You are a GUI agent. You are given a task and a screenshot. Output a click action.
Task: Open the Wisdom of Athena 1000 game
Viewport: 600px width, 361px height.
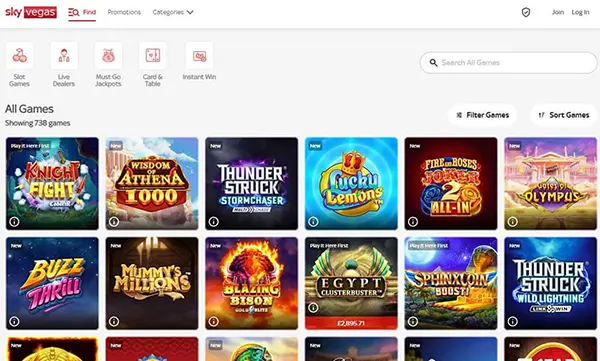(x=152, y=184)
